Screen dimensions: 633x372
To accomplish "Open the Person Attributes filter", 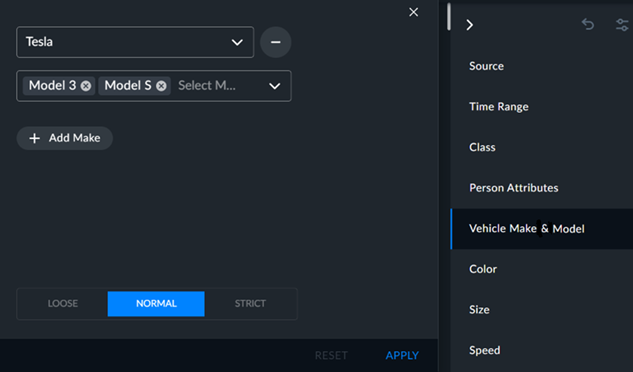I will click(x=542, y=188).
